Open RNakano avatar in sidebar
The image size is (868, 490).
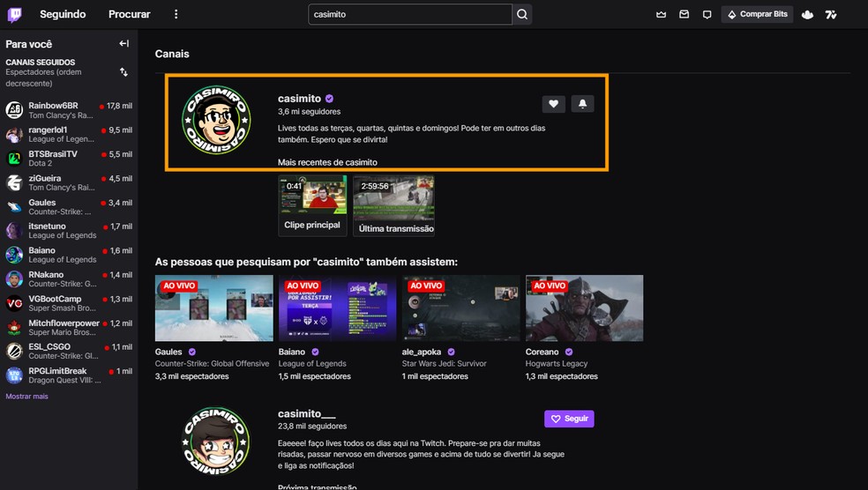click(x=14, y=278)
